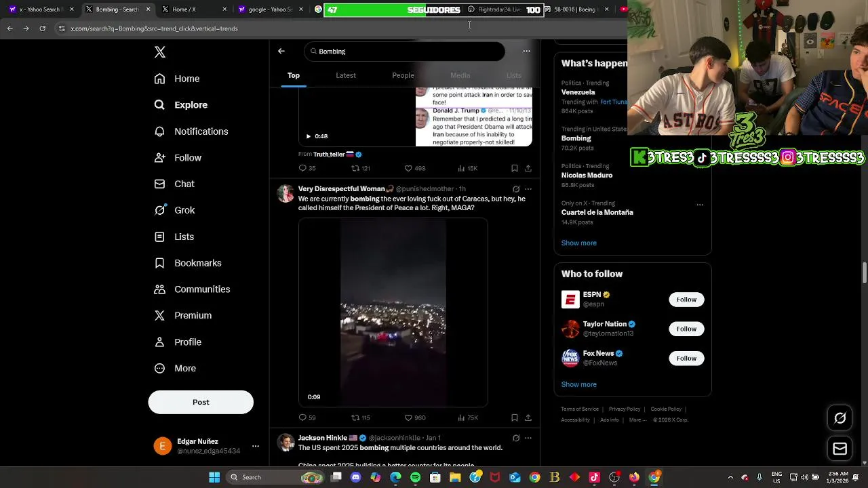Open more options on Jackson Hinkle post
The width and height of the screenshot is (868, 488).
tap(528, 438)
